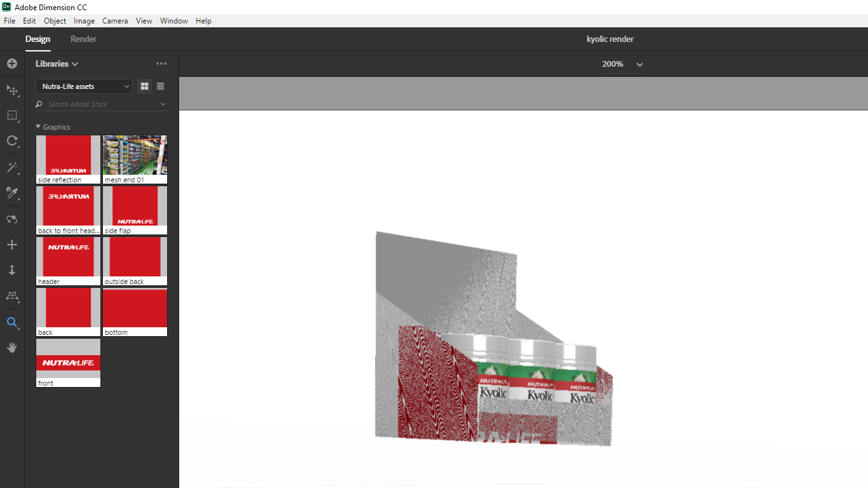Switch to the Render tab
This screenshot has height=488, width=868.
(83, 39)
